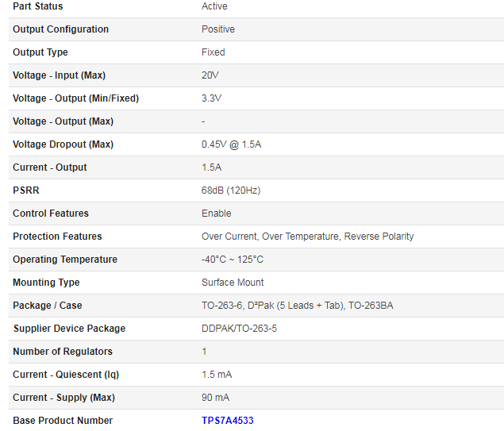The width and height of the screenshot is (504, 431).
Task: Click the 68dB (120Hz) PSRR value
Action: click(231, 190)
